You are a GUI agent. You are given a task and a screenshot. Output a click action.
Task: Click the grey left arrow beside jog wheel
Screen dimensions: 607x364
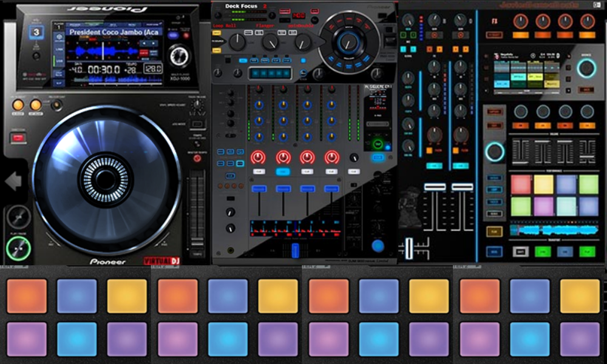13,181
